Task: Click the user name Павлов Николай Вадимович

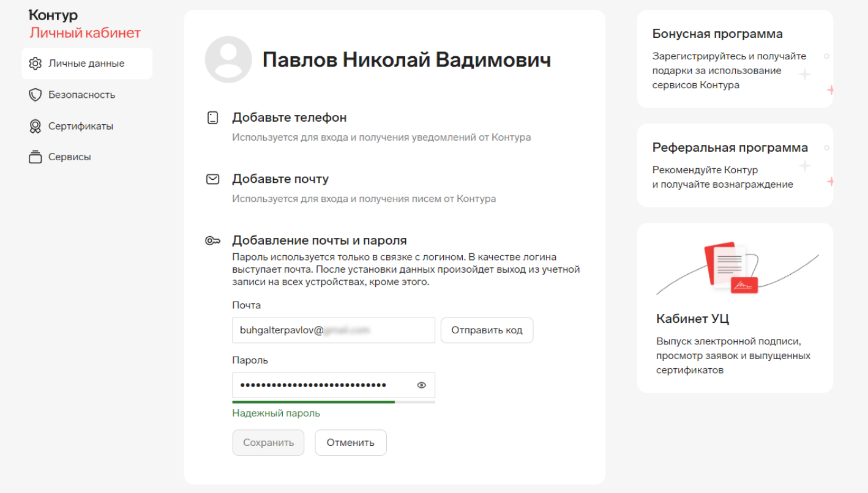Action: pyautogui.click(x=406, y=60)
